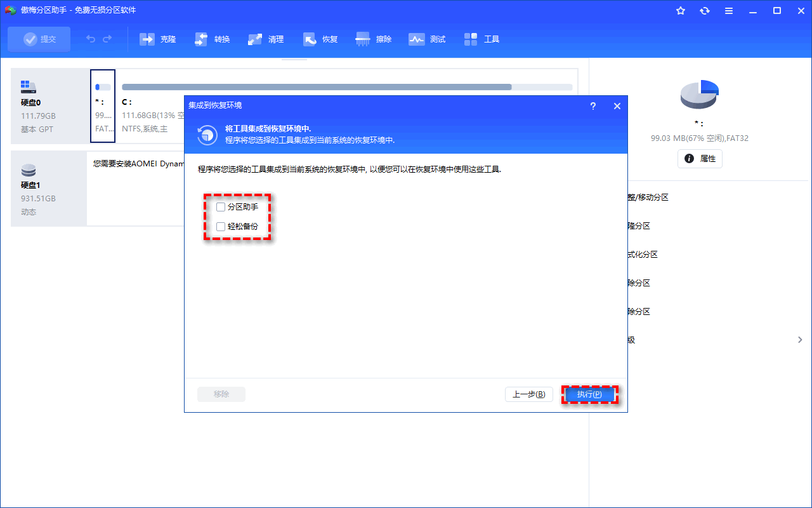Click the disk pie chart for drive *:
This screenshot has height=508, width=812.
click(699, 94)
